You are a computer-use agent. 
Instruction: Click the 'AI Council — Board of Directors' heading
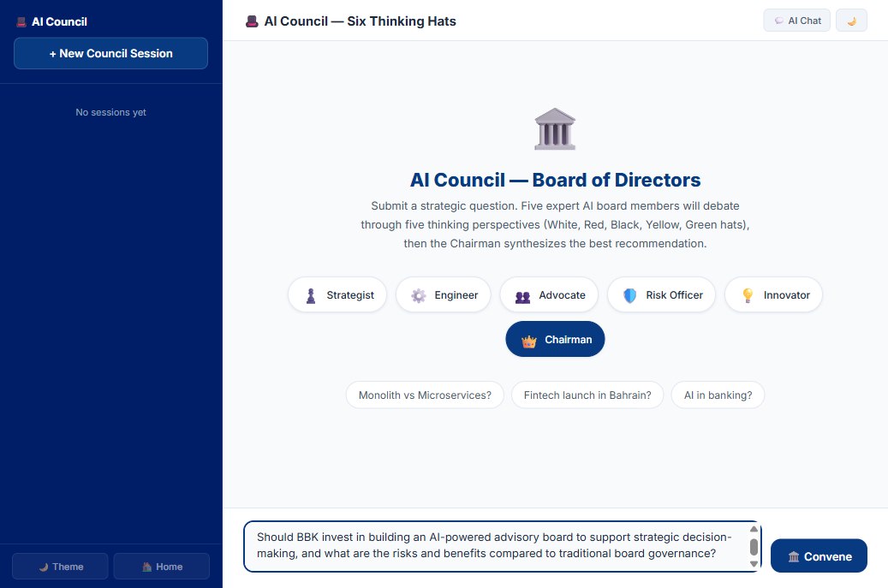pos(555,180)
